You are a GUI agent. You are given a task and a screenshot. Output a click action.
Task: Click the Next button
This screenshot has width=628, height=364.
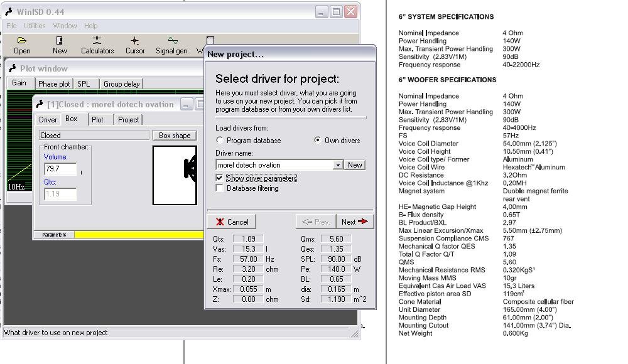pyautogui.click(x=354, y=222)
